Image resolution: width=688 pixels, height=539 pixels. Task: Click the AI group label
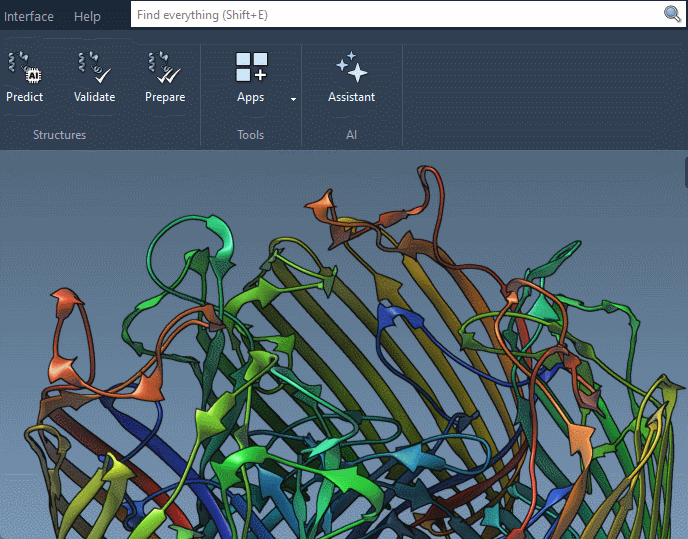tap(351, 135)
